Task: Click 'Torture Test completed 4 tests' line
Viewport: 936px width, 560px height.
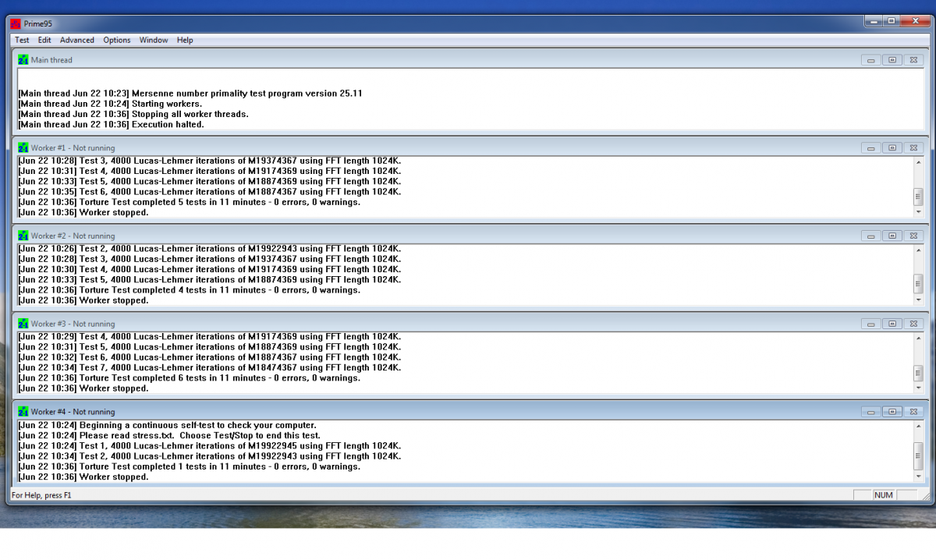Action: (189, 290)
